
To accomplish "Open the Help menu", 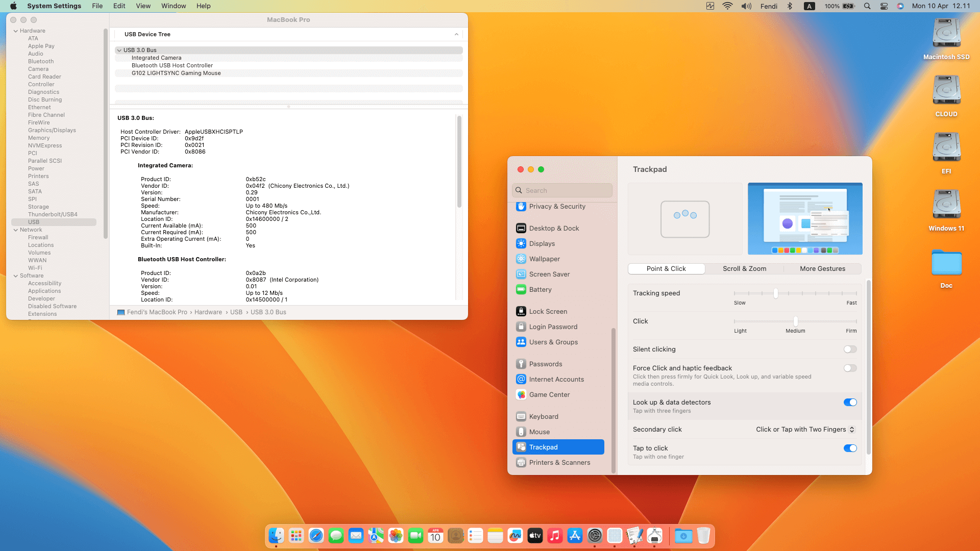I will point(203,6).
